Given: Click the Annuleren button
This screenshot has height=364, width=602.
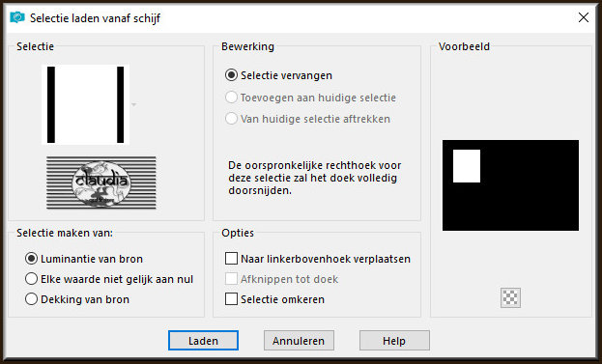Looking at the screenshot, I should pos(299,341).
